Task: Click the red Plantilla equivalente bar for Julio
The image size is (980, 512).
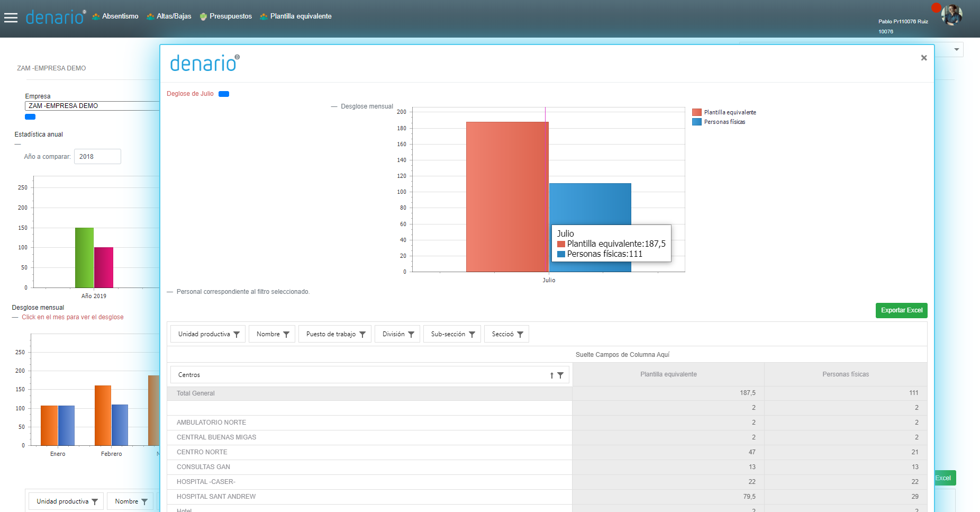Action: 506,197
